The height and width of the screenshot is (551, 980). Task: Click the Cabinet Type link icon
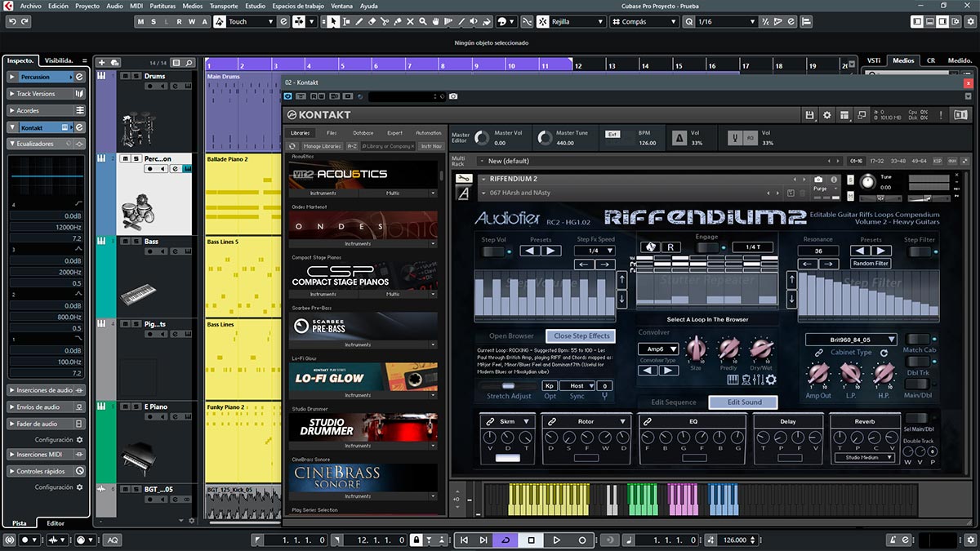(818, 353)
